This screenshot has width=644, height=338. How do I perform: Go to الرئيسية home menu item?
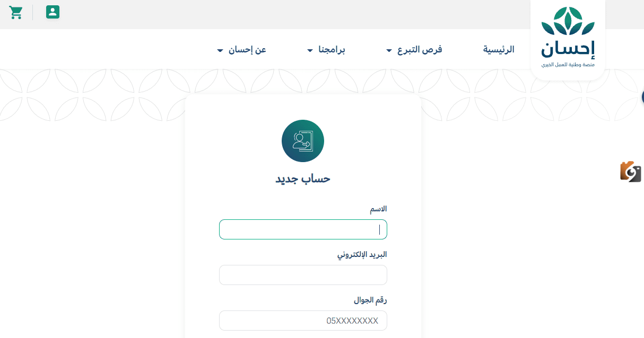click(499, 50)
